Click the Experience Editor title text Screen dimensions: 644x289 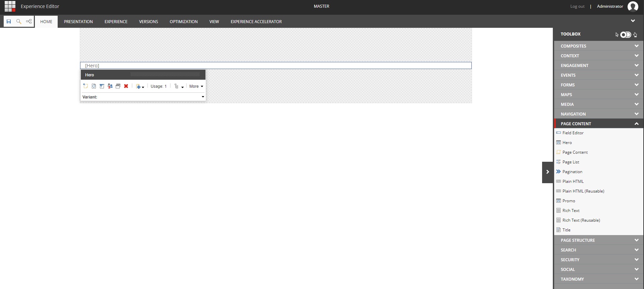pyautogui.click(x=40, y=6)
